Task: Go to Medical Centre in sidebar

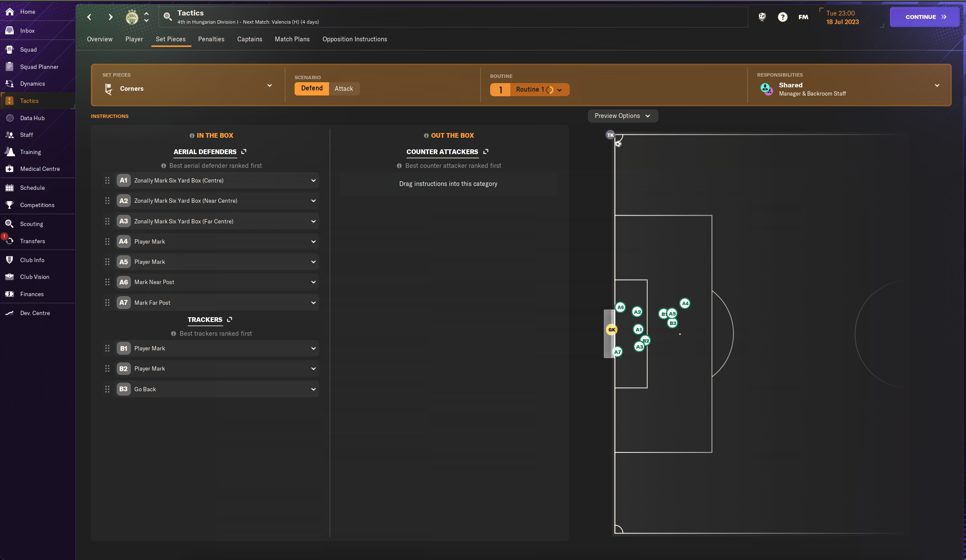Action: [40, 169]
